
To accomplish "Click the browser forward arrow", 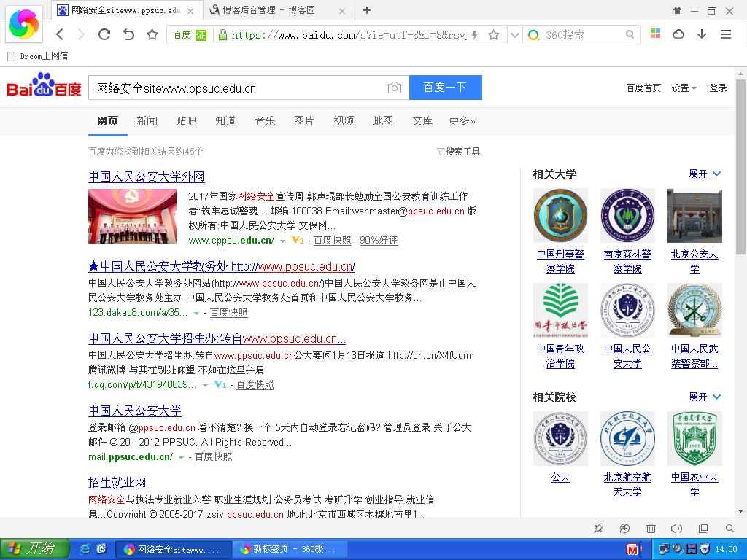I will click(x=81, y=34).
